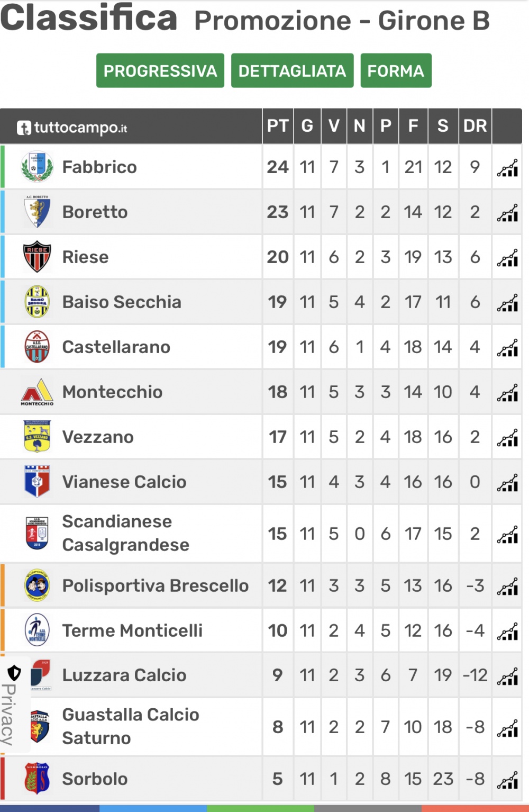Open the FORMA standings view
Viewport: 529px width, 812px height.
pos(396,70)
